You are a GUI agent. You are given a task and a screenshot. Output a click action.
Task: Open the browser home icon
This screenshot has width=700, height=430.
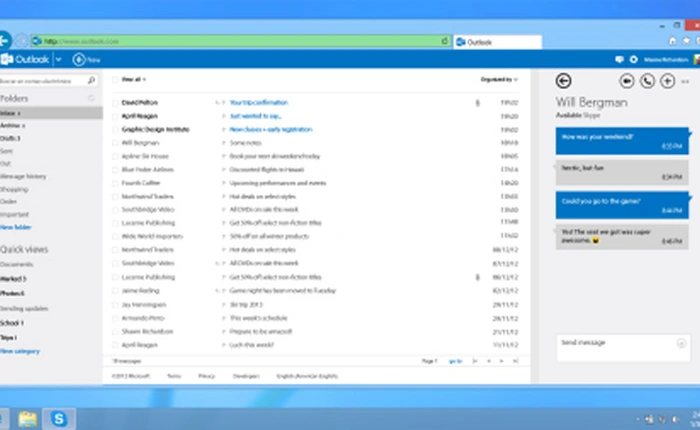[672, 41]
